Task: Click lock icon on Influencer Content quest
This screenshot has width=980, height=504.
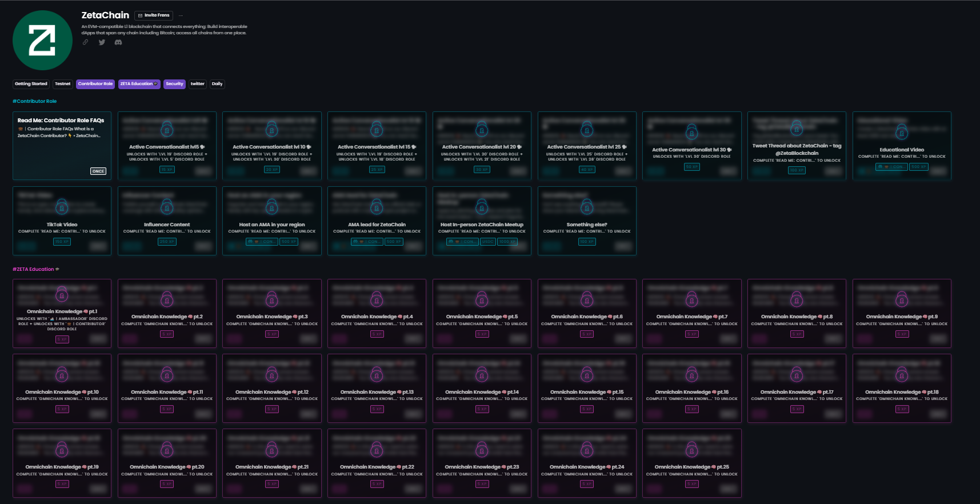Action: point(167,207)
